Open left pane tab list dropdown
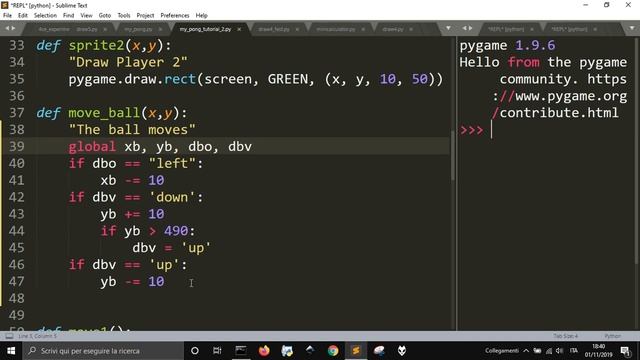Screen dimensions: 640x360 [x=448, y=28]
